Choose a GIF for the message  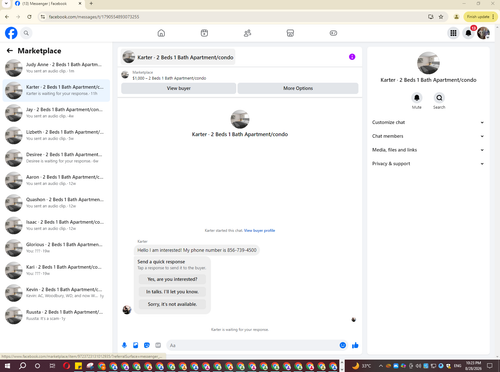click(158, 345)
